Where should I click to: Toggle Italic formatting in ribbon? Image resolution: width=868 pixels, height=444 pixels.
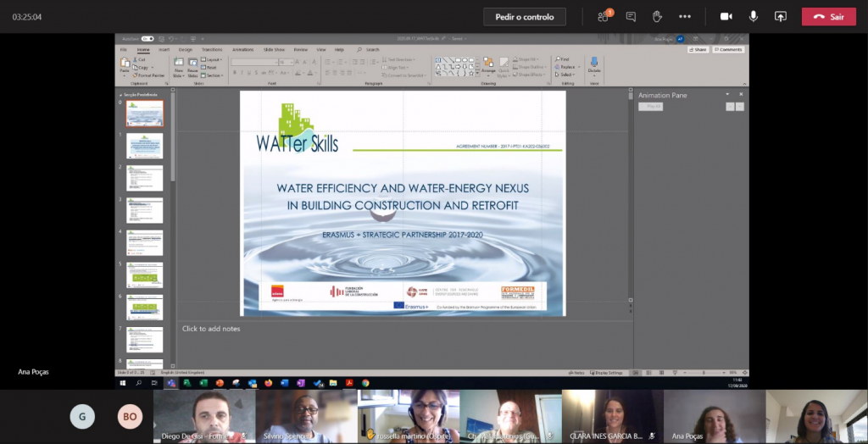242,73
